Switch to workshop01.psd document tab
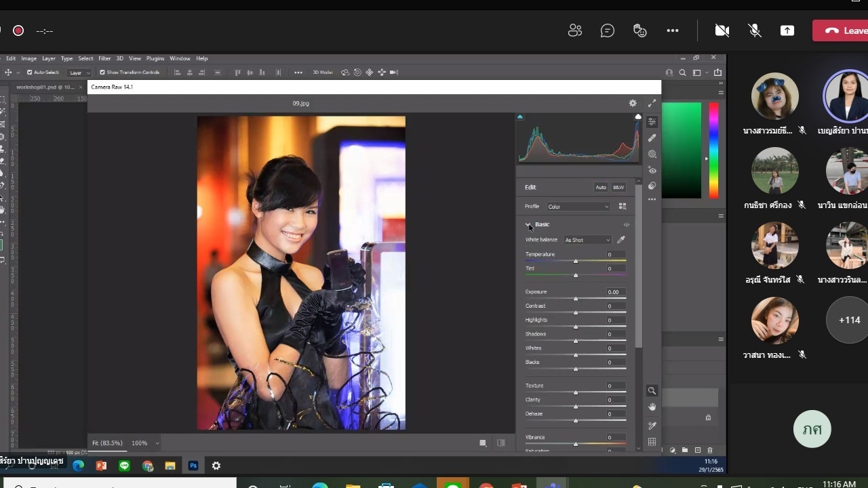This screenshot has height=488, width=868. coord(45,87)
